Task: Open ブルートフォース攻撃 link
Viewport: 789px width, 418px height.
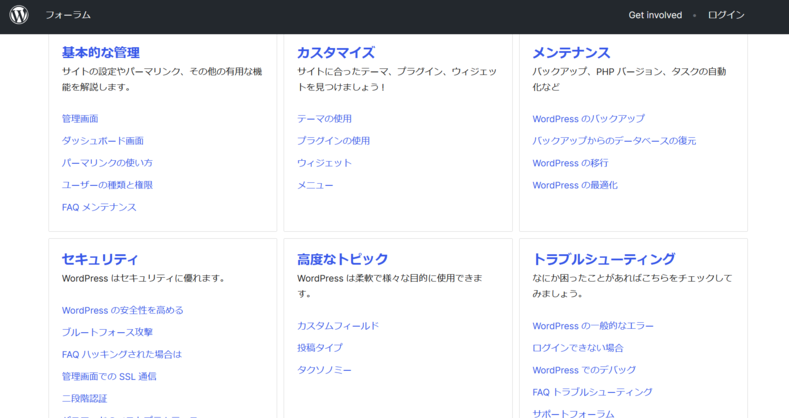Action: click(107, 332)
